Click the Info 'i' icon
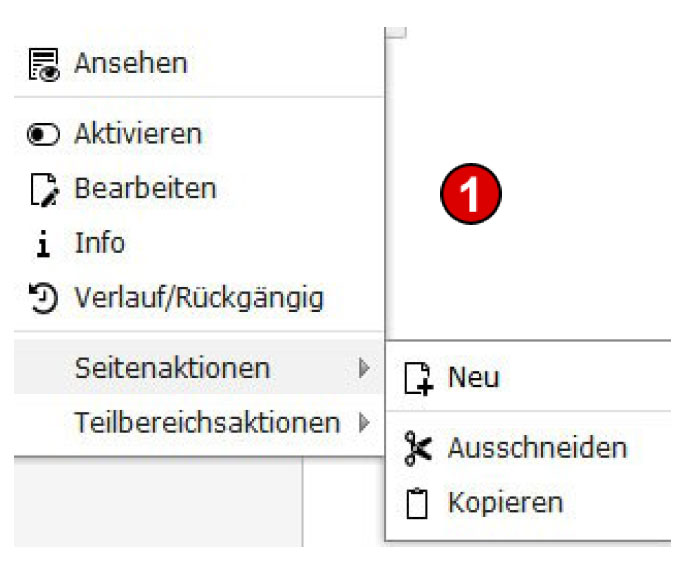 [x=43, y=244]
